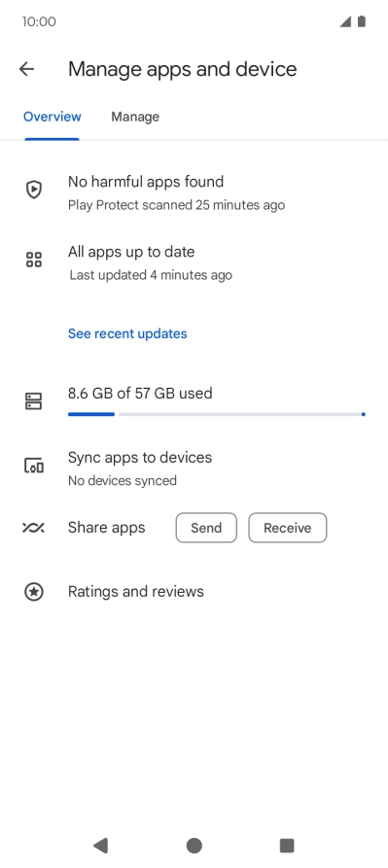Open All apps up to date entry

[x=194, y=262]
